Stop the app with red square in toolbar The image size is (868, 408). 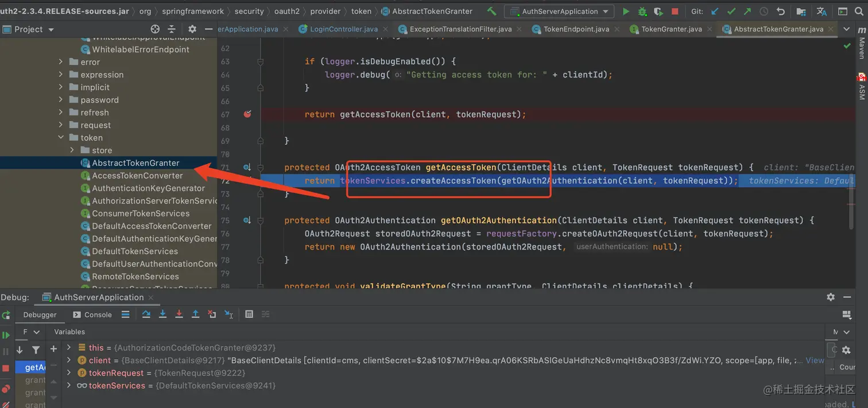pos(675,11)
